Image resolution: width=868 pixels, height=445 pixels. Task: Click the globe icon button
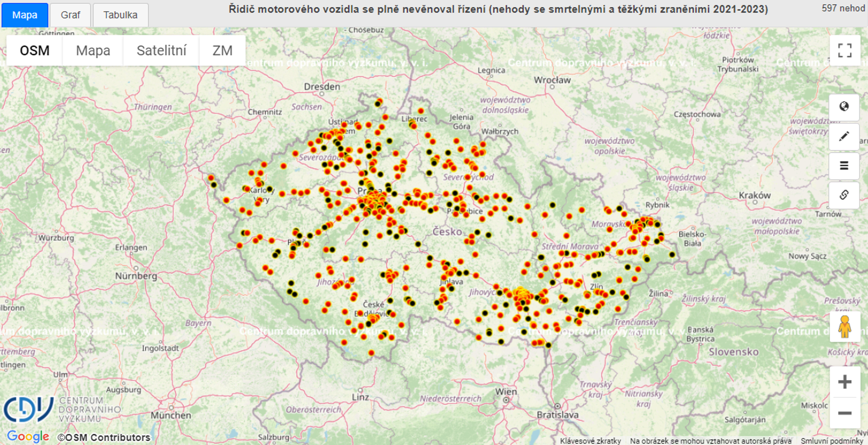pos(844,107)
